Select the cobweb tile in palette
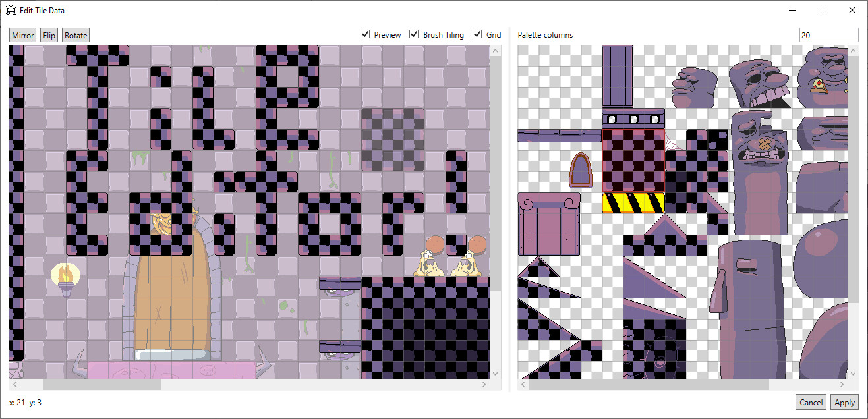Screen dimensions: 868x419 (672, 142)
